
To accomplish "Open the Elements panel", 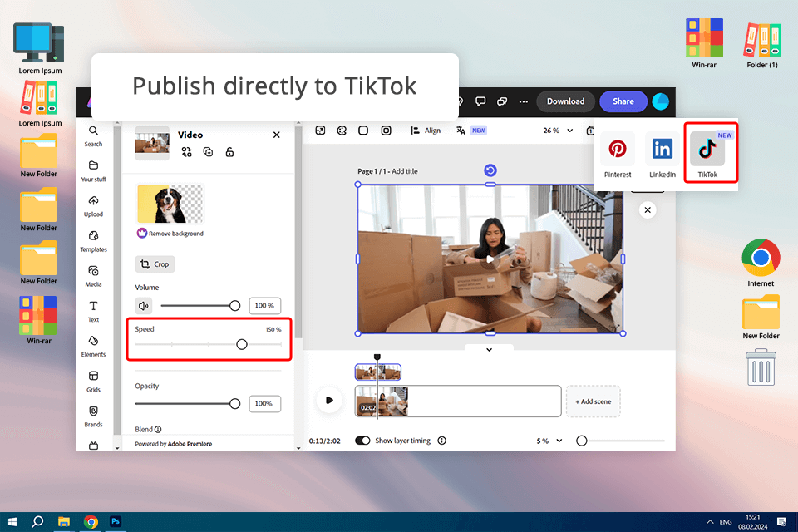I will click(x=93, y=347).
